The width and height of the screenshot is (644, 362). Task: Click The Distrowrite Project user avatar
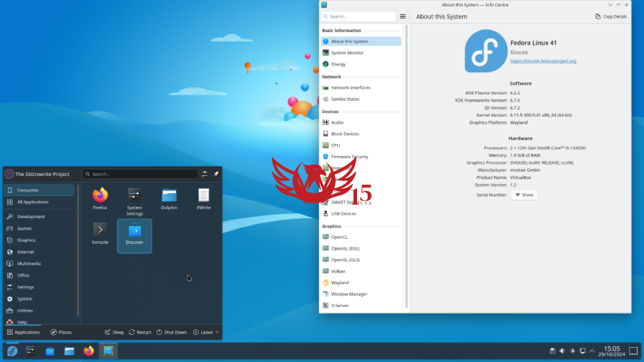click(x=9, y=174)
